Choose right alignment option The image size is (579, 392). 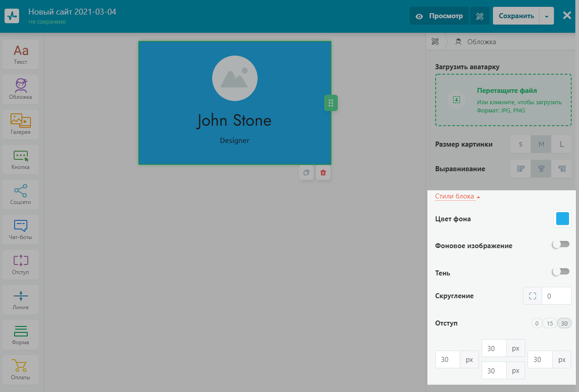(x=562, y=169)
